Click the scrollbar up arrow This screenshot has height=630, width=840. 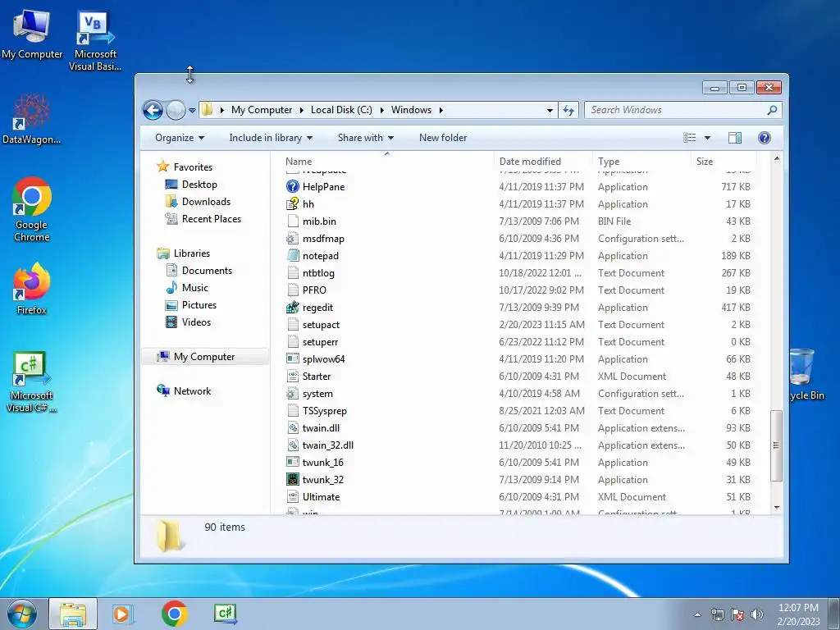pyautogui.click(x=776, y=159)
